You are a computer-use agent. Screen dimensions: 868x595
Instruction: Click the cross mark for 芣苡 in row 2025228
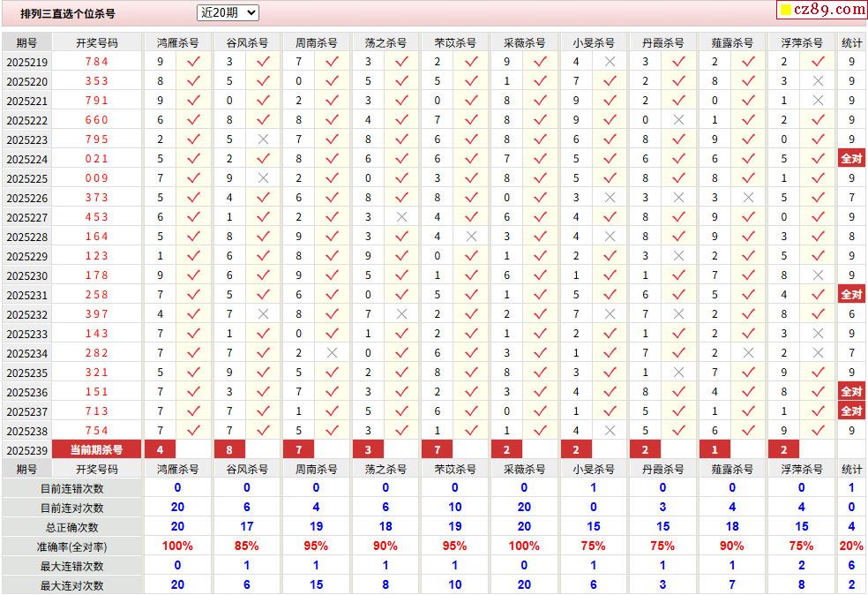472,237
